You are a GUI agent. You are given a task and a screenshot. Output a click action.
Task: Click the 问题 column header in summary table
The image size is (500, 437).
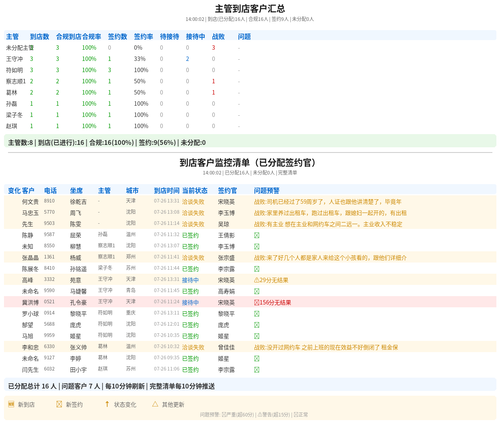click(x=244, y=37)
